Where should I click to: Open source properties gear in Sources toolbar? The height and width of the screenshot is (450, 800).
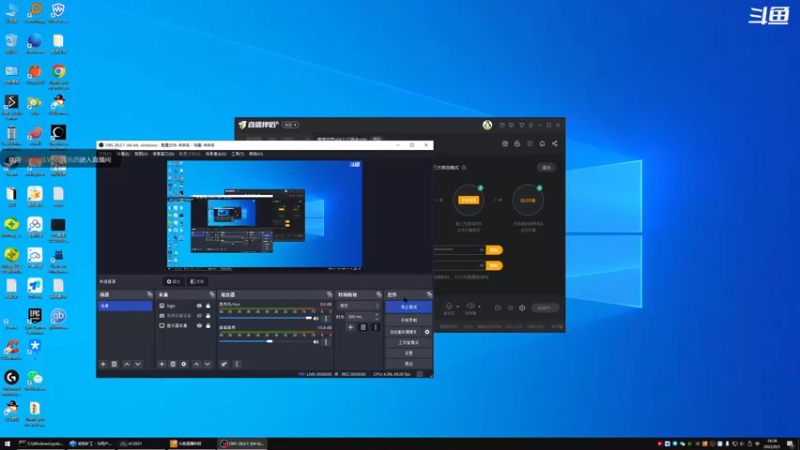coord(184,364)
